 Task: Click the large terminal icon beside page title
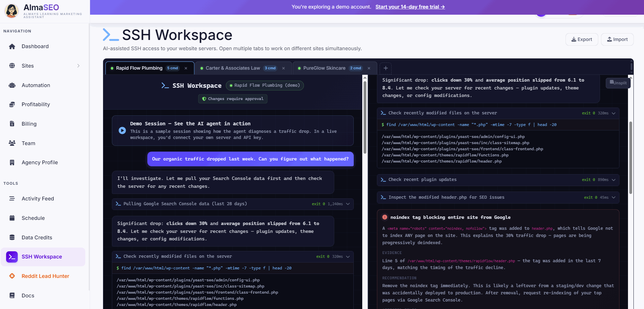111,35
